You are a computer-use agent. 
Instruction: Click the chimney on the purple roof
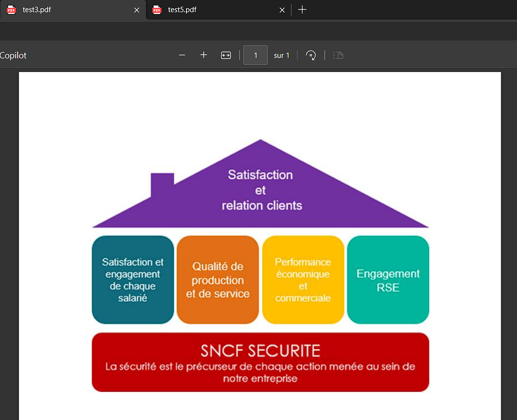(162, 182)
